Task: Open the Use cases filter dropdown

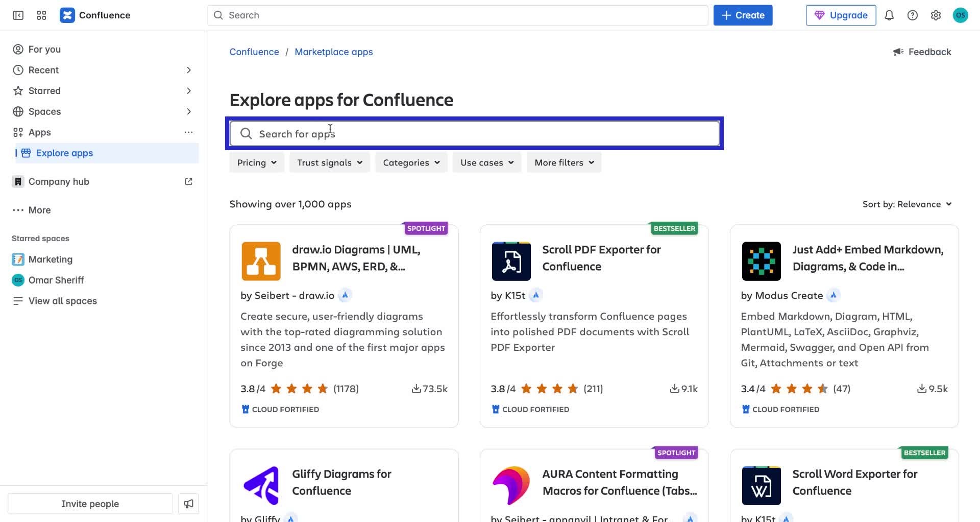Action: click(x=486, y=162)
